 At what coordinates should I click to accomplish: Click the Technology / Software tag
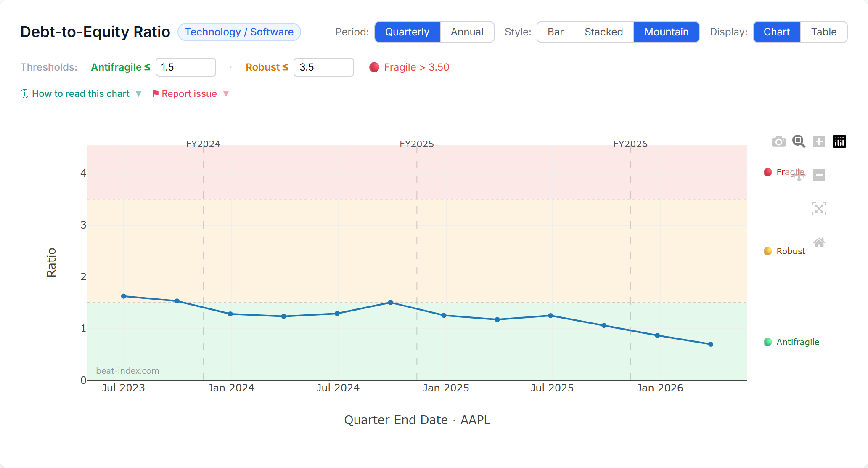239,32
